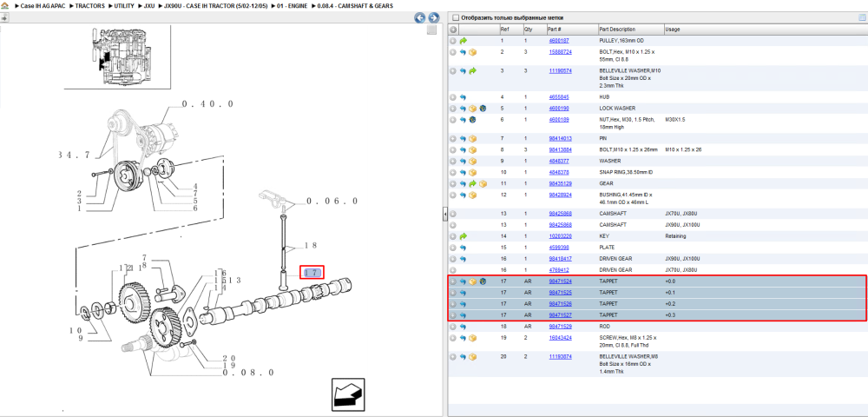This screenshot has height=417, width=868.
Task: Click the '0.40.0' reference label on diagram
Action: (208, 104)
